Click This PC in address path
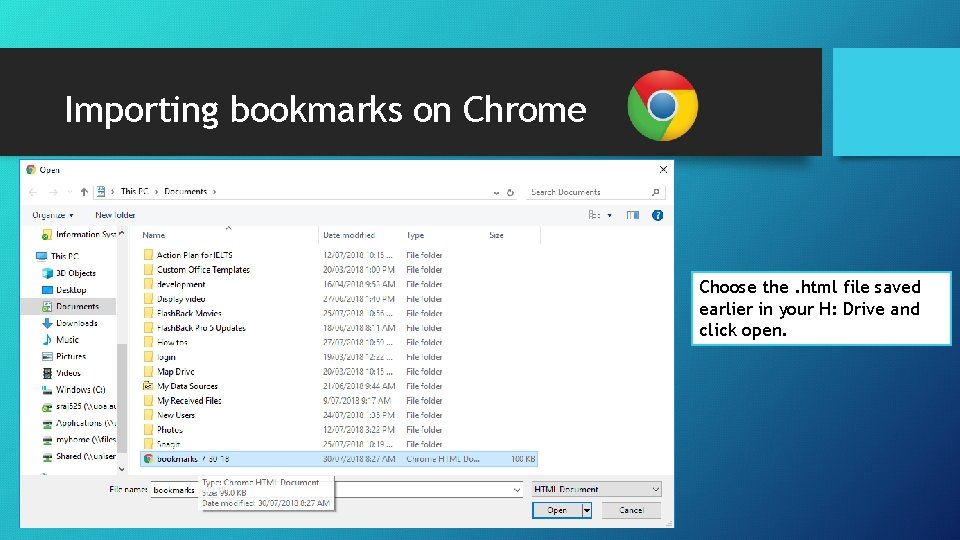 point(134,192)
